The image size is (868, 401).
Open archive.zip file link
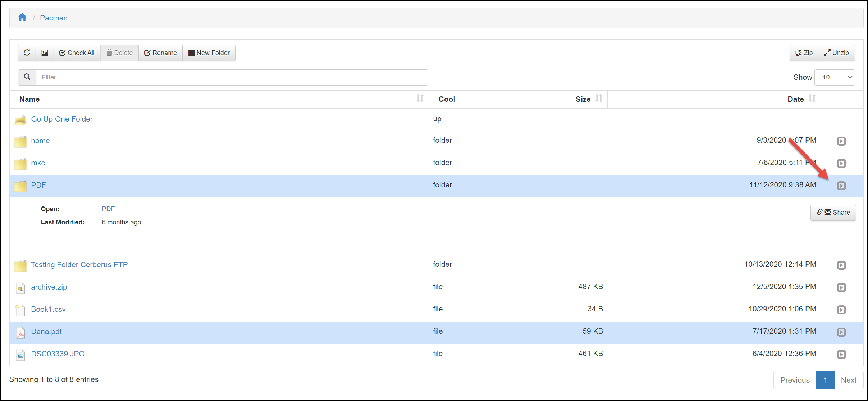point(49,287)
